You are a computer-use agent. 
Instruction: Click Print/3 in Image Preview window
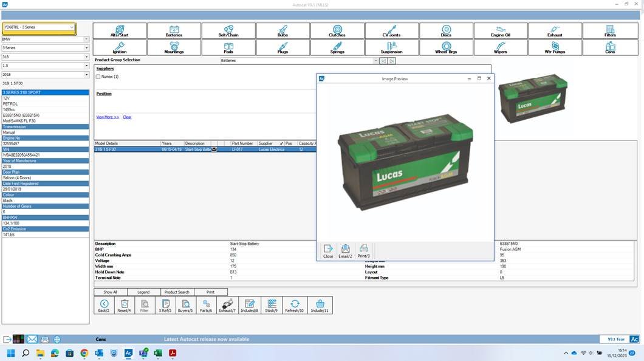363,251
